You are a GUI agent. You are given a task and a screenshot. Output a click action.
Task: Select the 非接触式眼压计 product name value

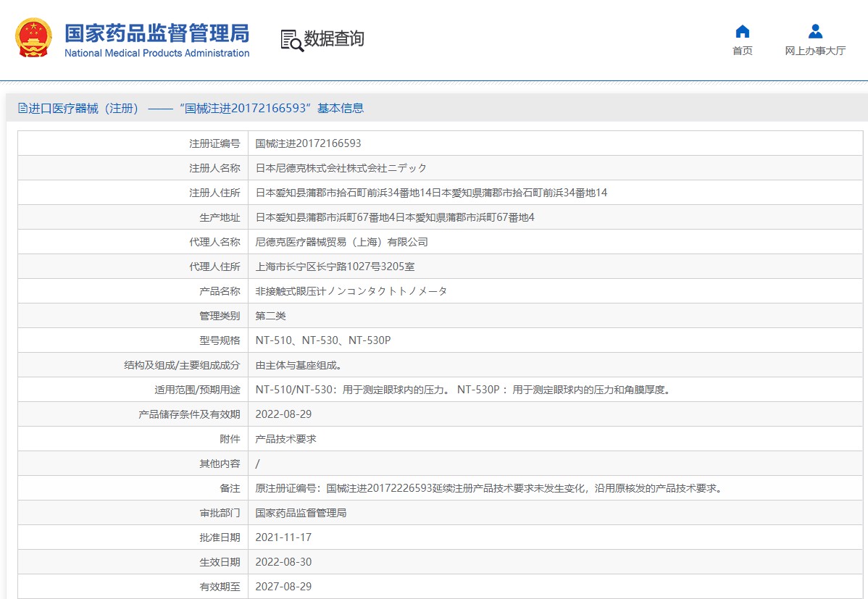click(351, 291)
